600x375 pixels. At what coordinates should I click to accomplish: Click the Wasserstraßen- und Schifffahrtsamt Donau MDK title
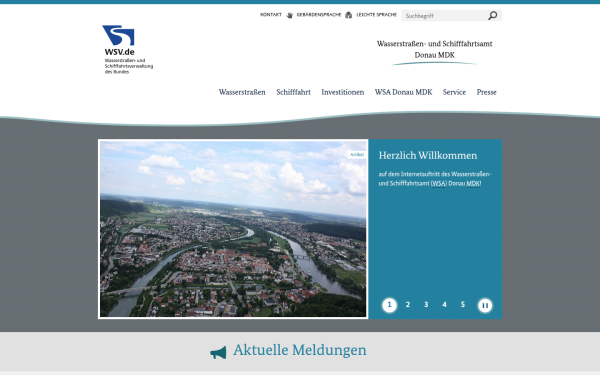[x=435, y=49]
